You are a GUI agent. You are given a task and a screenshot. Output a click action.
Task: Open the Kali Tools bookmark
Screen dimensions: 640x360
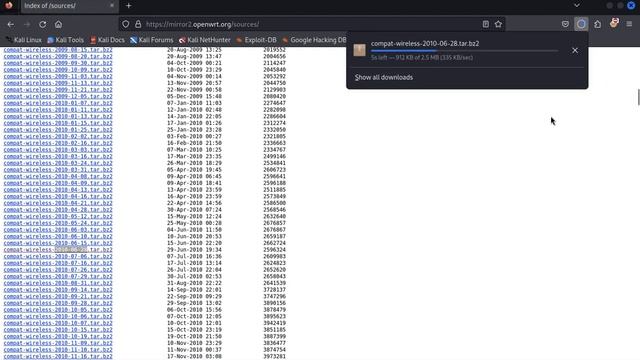pos(65,40)
